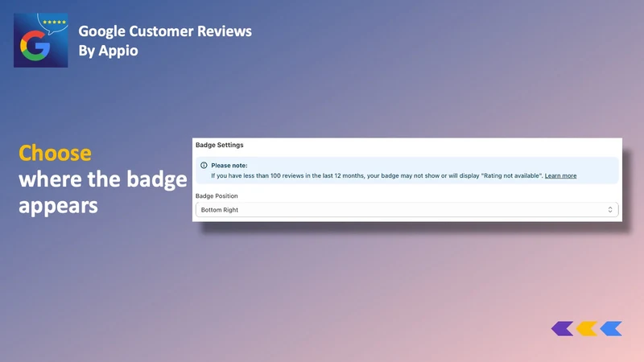Open the Badge Position dropdown
Screen dimensions: 644x362
(x=407, y=210)
